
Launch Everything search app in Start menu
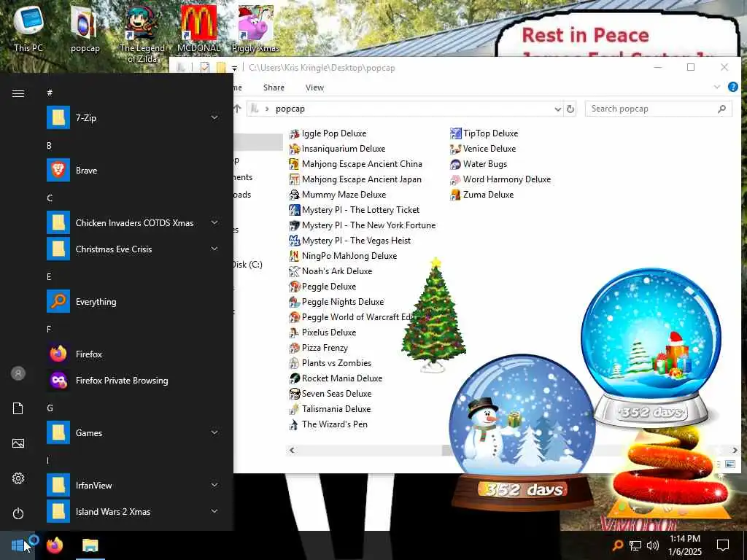click(133, 301)
